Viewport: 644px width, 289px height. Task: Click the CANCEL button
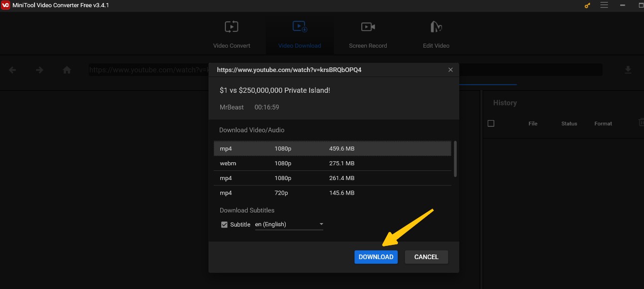point(426,257)
